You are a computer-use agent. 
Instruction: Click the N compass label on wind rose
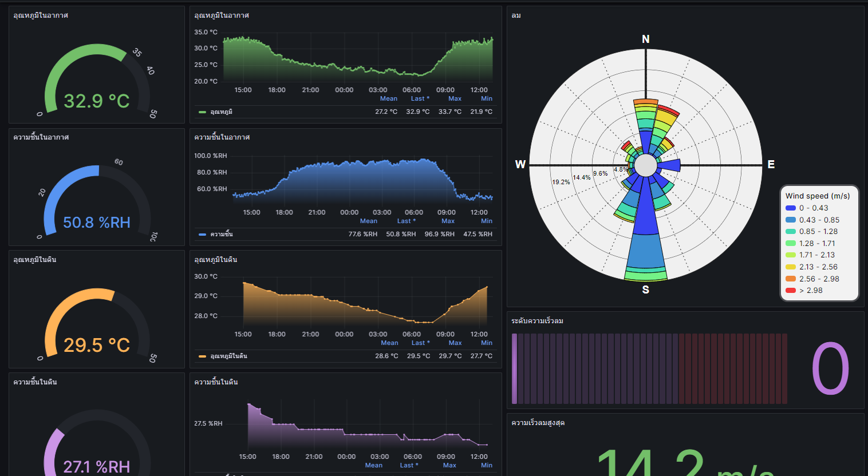(646, 39)
